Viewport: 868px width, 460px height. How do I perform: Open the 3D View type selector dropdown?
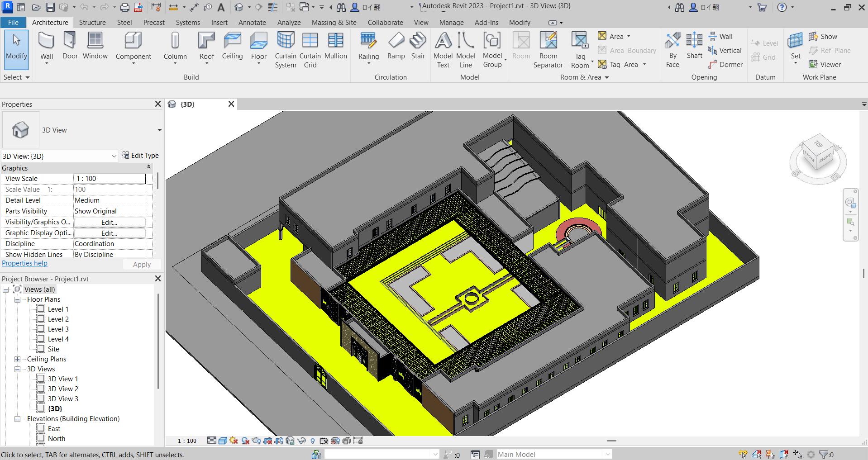click(159, 130)
